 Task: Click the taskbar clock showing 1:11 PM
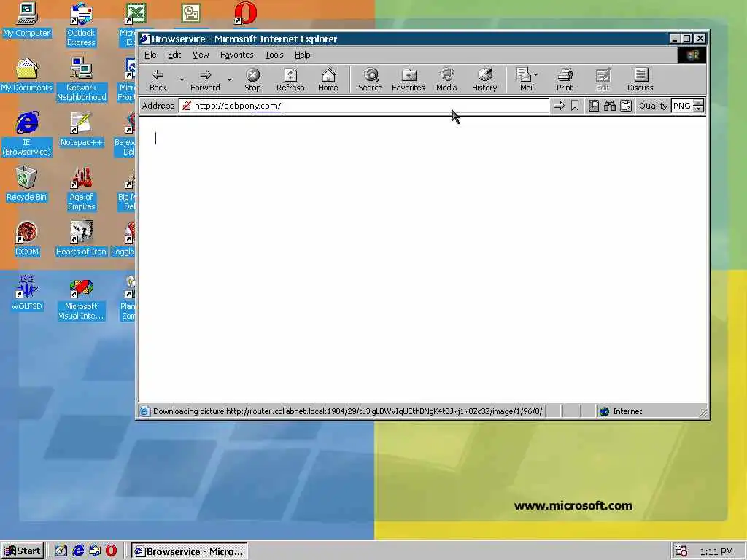716,551
